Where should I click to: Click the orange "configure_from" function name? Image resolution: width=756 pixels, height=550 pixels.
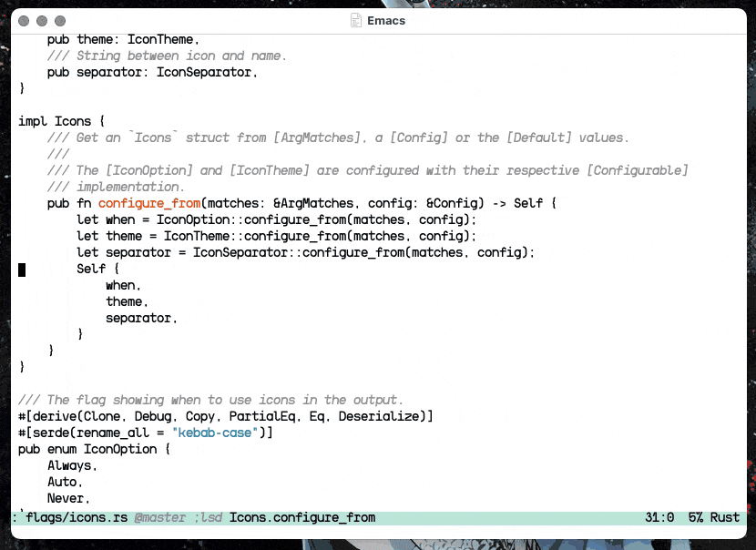point(149,203)
